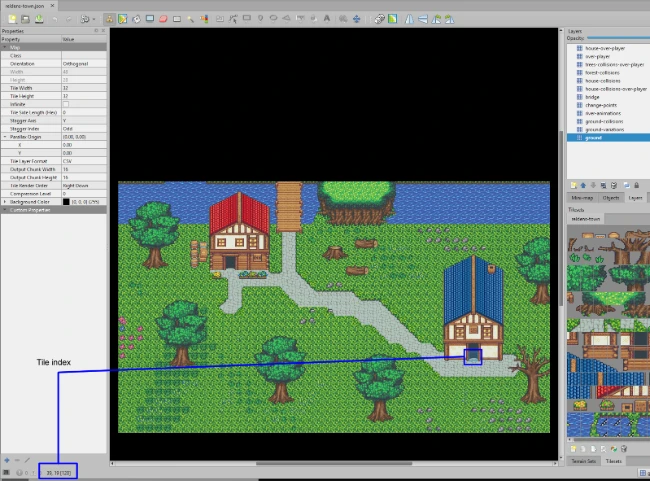Select the Insert Text tool

click(327, 19)
